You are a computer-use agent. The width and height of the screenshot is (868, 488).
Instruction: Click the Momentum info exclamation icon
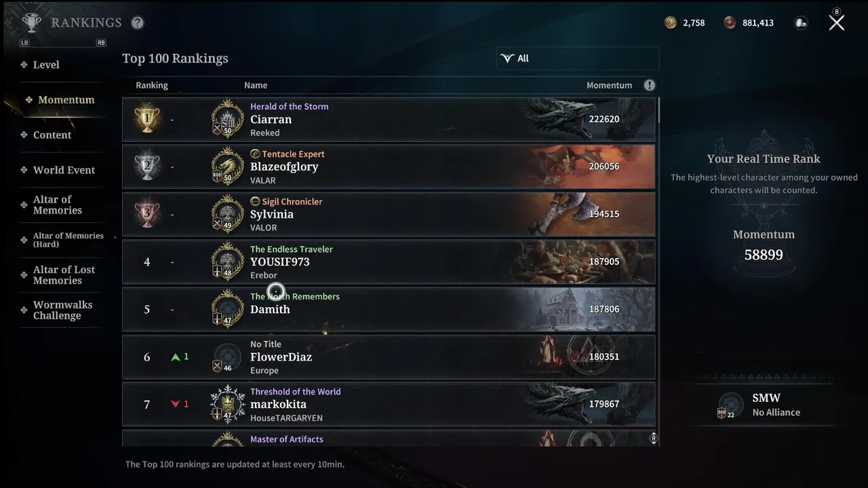650,85
